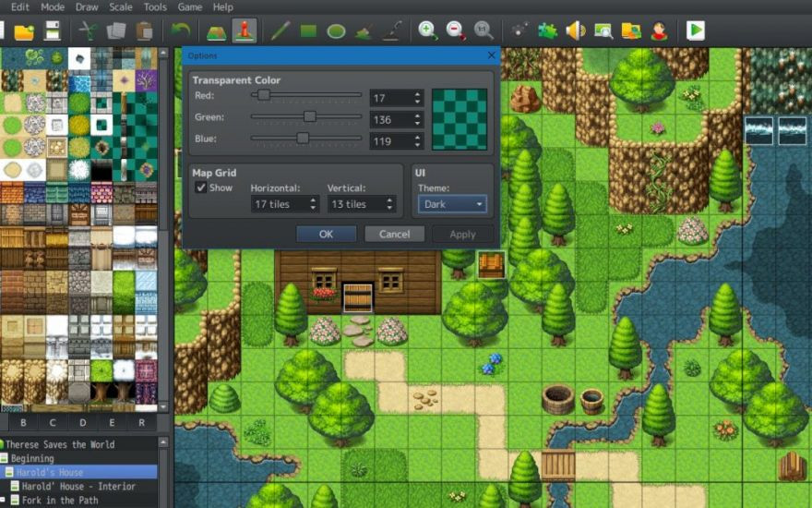The image size is (812, 508).
Task: Select Therese Saves the World project node
Action: click(60, 444)
